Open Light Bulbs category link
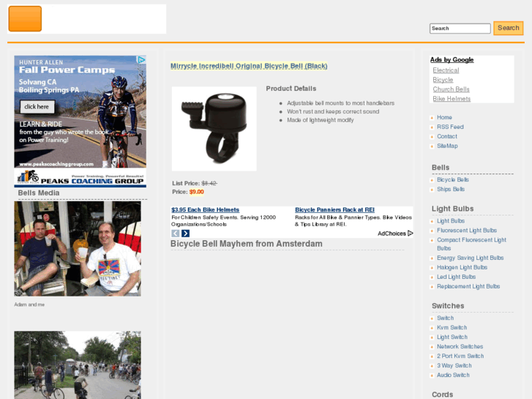This screenshot has width=532, height=399. (x=451, y=221)
